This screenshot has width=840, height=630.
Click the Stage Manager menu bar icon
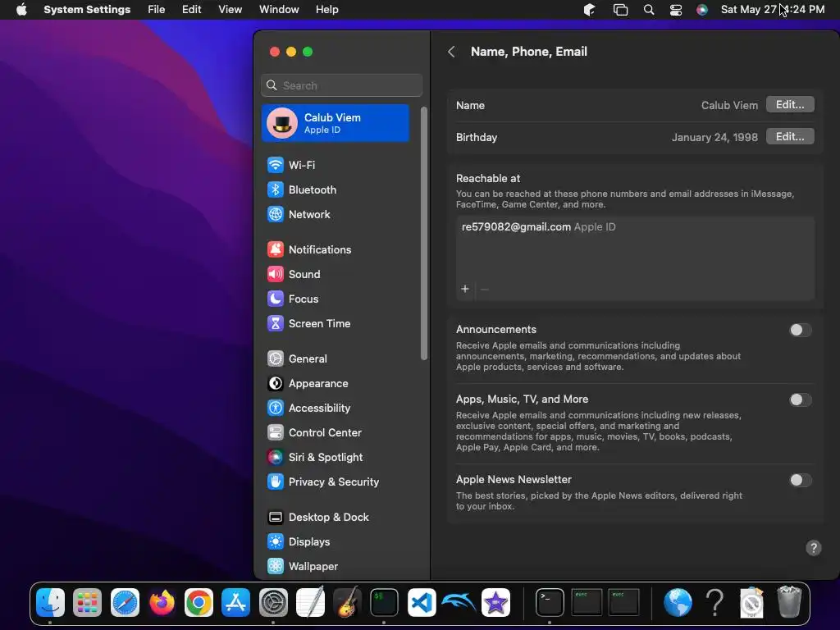[620, 10]
